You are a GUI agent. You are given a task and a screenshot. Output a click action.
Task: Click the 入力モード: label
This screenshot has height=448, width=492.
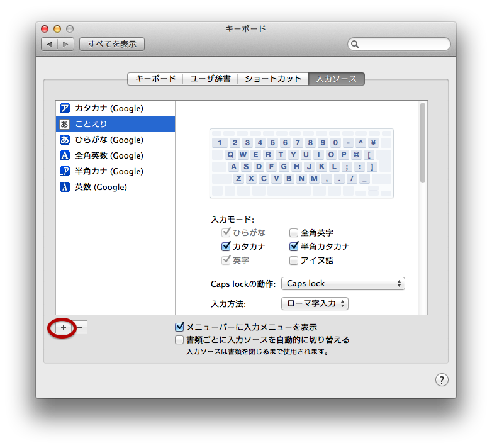(233, 220)
